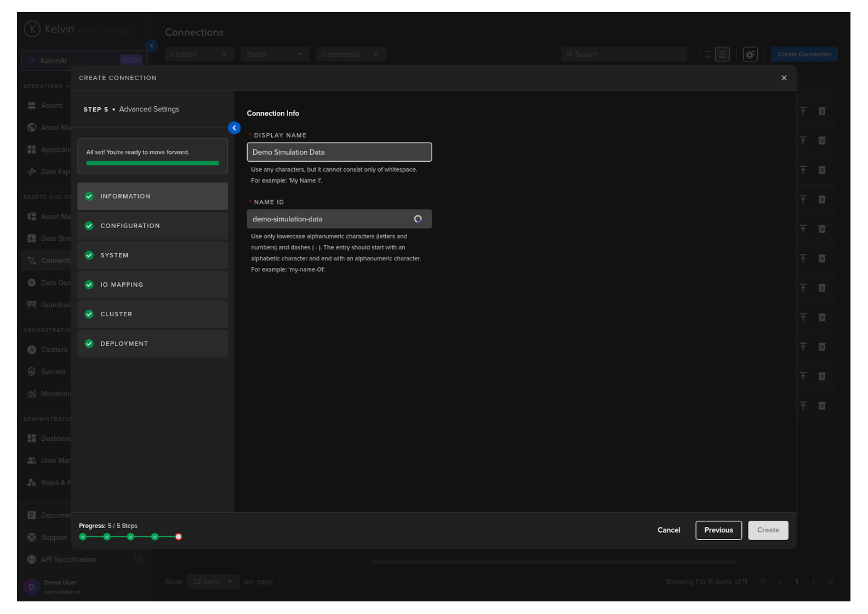
Task: Open the Status filter dropdown
Action: point(275,54)
